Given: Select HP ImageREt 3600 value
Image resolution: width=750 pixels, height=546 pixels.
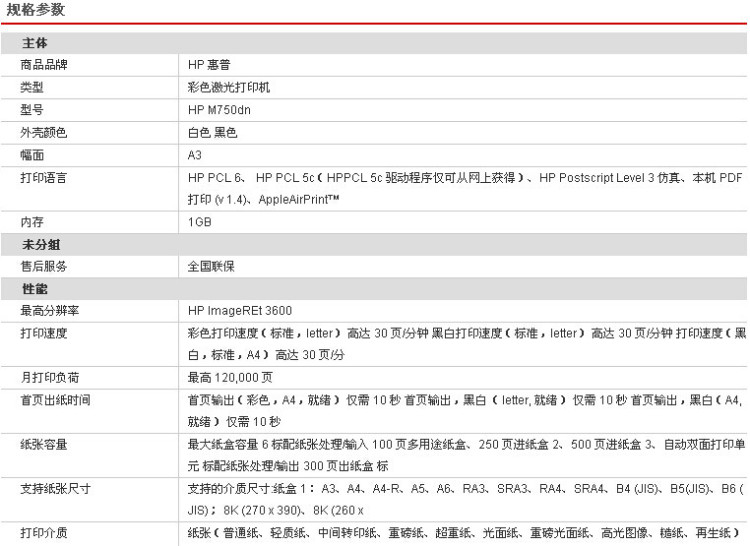Looking at the screenshot, I should coord(240,310).
